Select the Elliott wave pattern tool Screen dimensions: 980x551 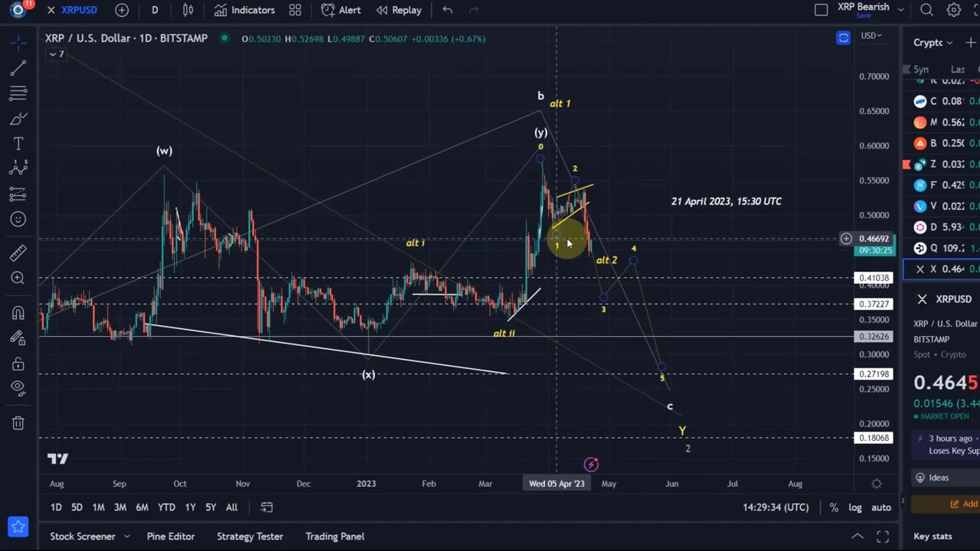18,169
